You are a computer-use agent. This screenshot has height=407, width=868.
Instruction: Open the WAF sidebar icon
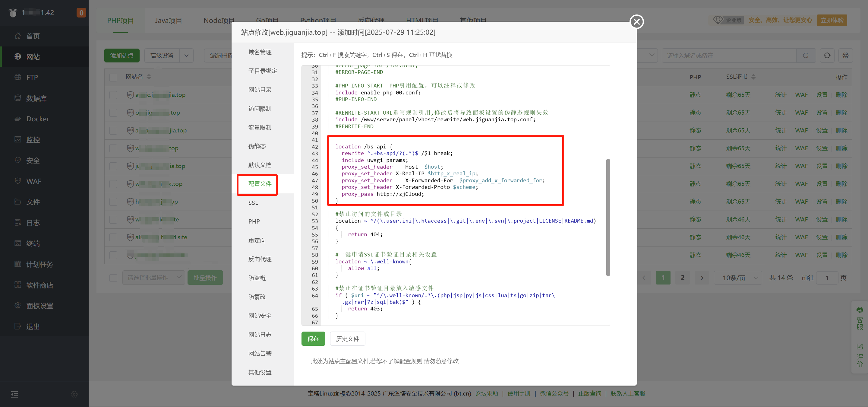[x=18, y=181]
